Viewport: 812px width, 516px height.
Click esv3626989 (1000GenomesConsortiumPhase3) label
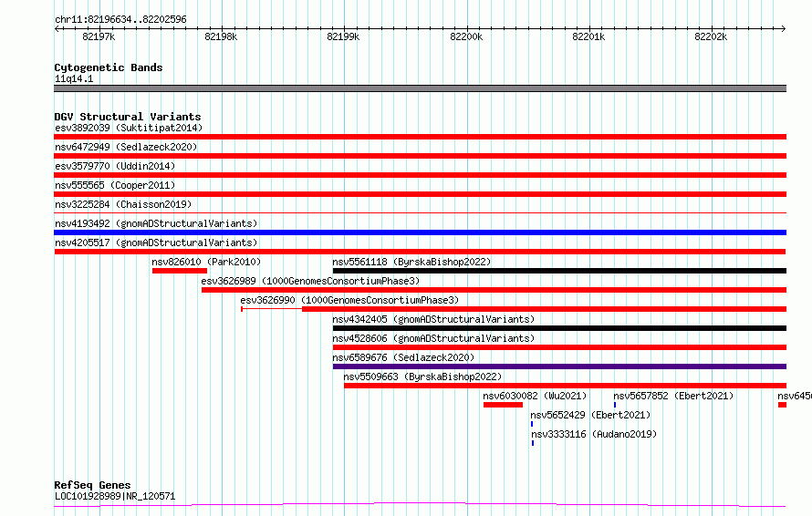click(x=310, y=281)
